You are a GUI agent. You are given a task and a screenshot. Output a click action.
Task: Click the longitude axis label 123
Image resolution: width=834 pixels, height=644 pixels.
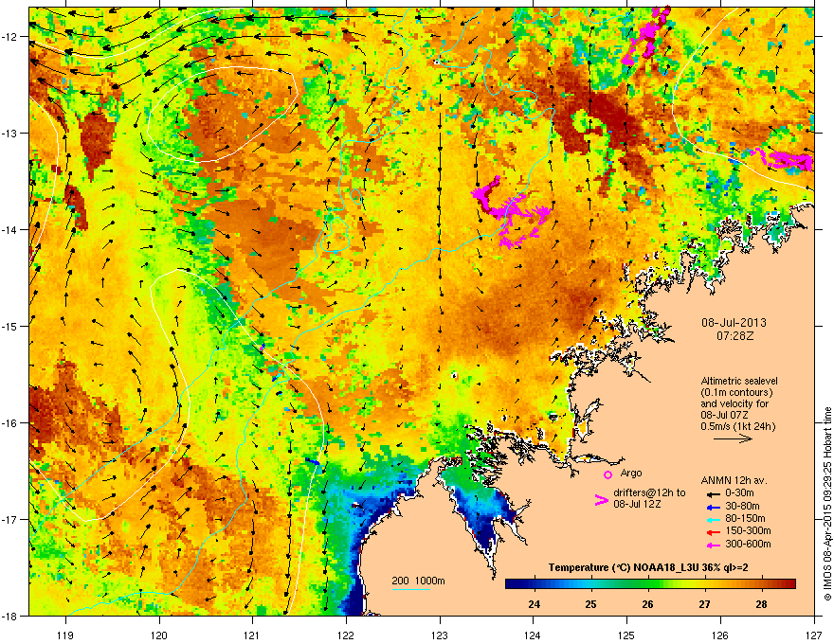tap(440, 635)
